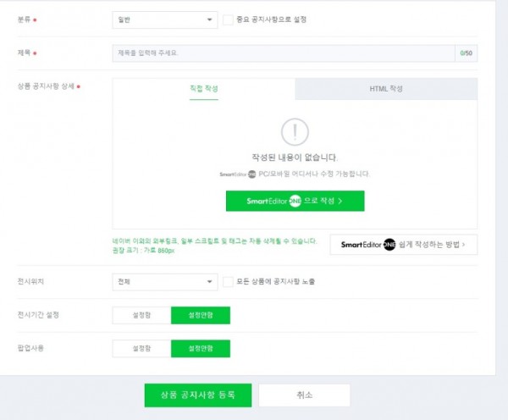This screenshot has width=508, height=420.
Task: Select 설정함 for 전시기간 설정
Action: point(141,315)
